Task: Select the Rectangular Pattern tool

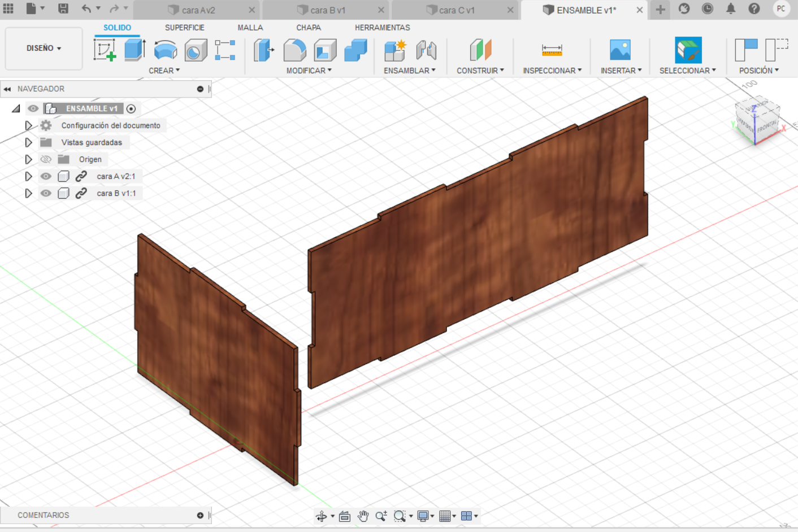Action: click(225, 50)
